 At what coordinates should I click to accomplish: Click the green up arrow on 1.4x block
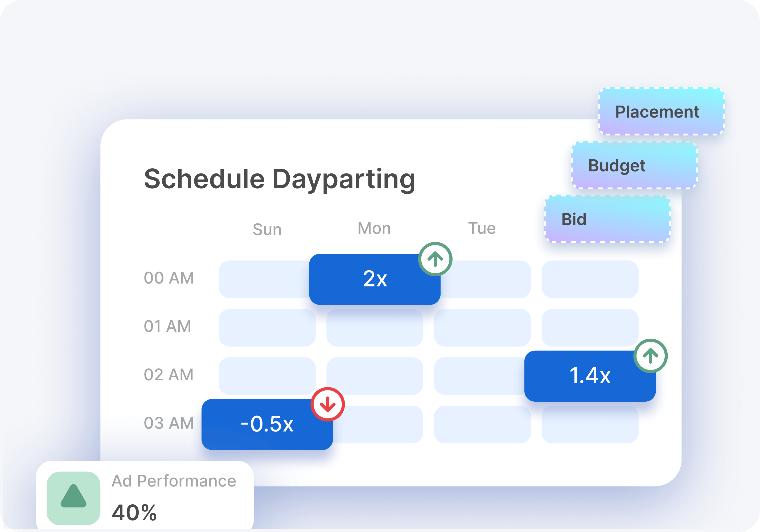pos(650,356)
